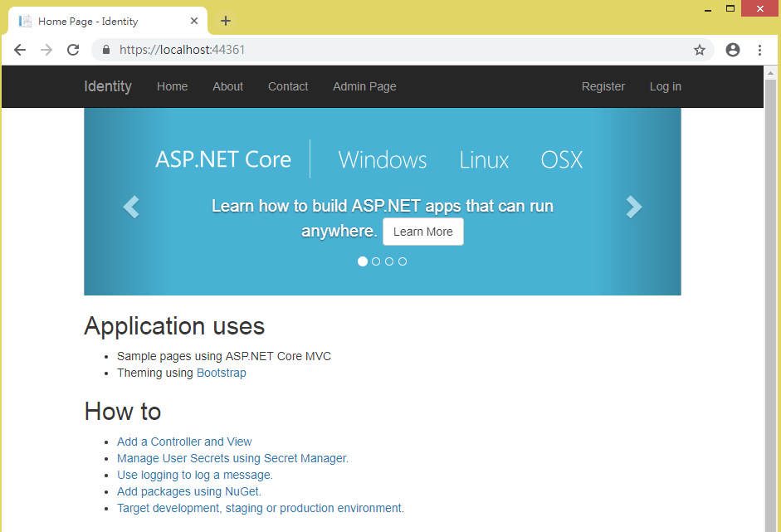Select the Home Page - Identity browser tab
Viewport: 781px width, 532px height.
(x=108, y=21)
